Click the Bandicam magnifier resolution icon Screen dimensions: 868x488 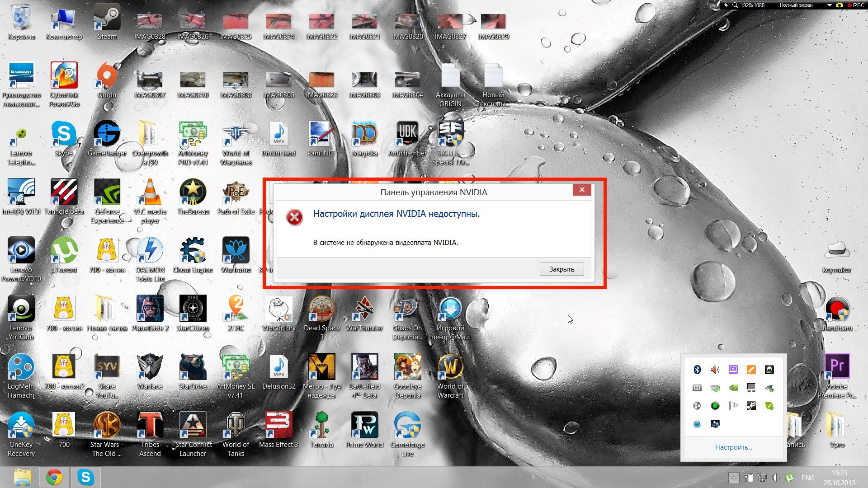(x=735, y=5)
